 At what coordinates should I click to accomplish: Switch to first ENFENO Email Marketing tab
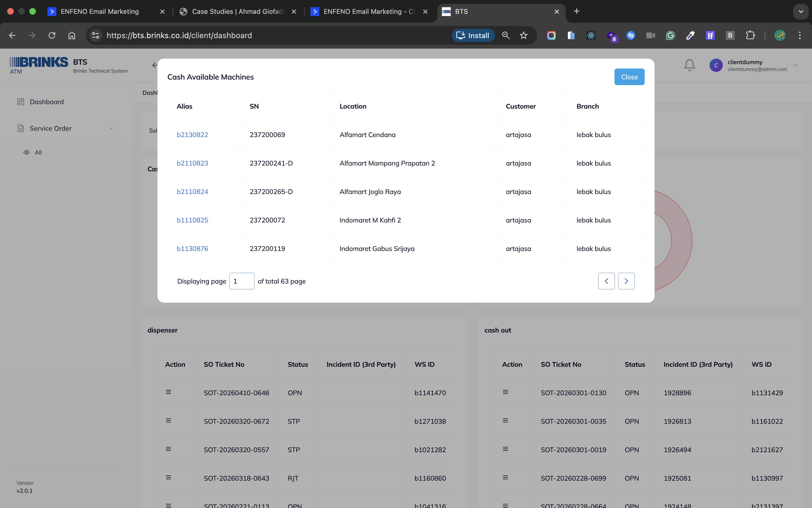(x=100, y=11)
